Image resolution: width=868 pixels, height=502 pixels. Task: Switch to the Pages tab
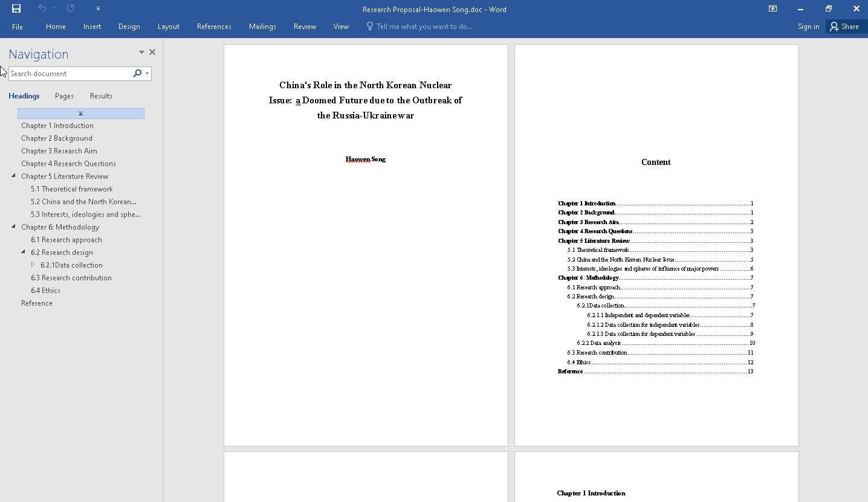pos(64,96)
